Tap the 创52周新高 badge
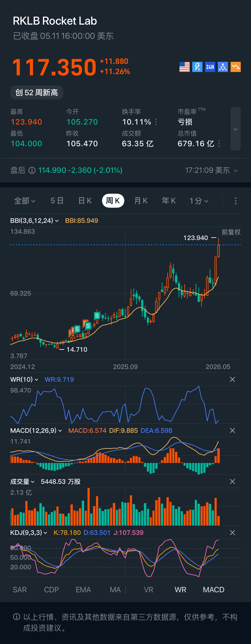The image size is (251, 644). [37, 93]
